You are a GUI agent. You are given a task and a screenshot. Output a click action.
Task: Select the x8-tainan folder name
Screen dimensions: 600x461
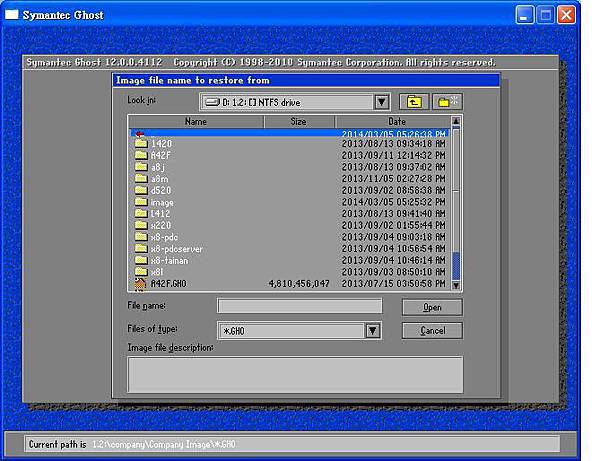pos(170,261)
